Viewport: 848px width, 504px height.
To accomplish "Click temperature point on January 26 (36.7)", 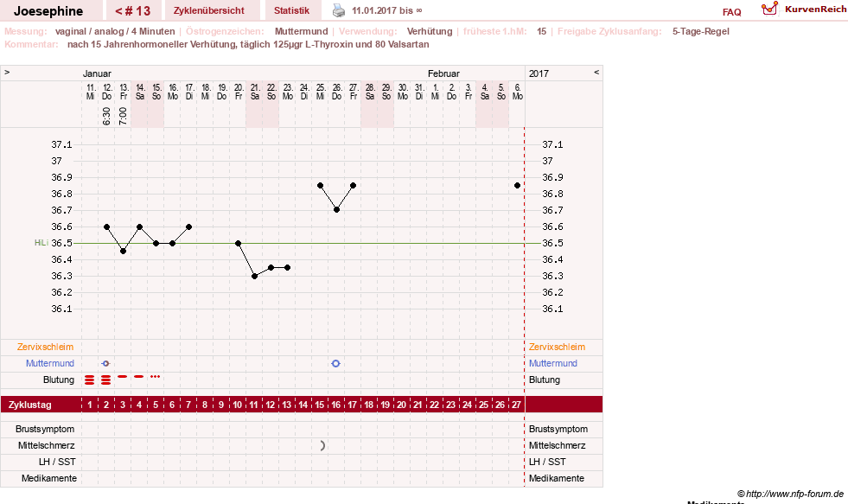I will pos(337,210).
